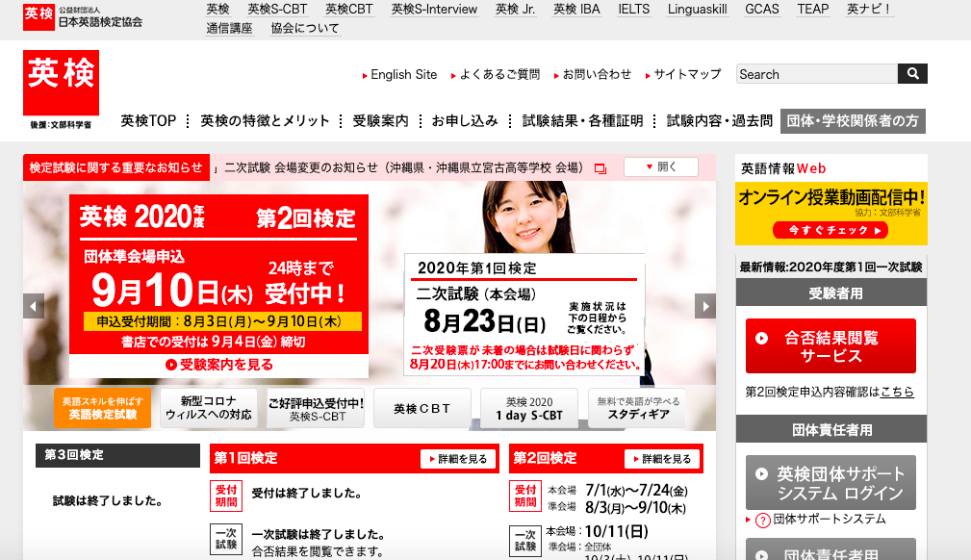Click into the Search text field
Viewport: 971px width, 560px height.
tap(816, 74)
